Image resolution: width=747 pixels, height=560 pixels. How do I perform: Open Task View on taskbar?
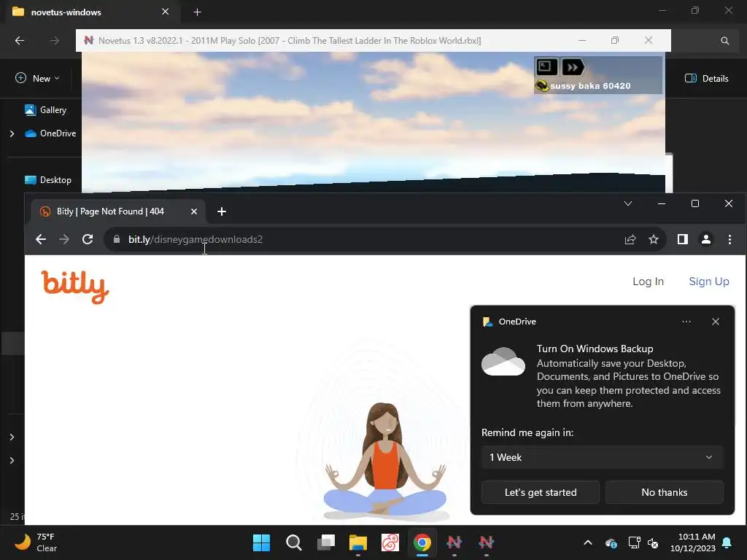pyautogui.click(x=326, y=542)
